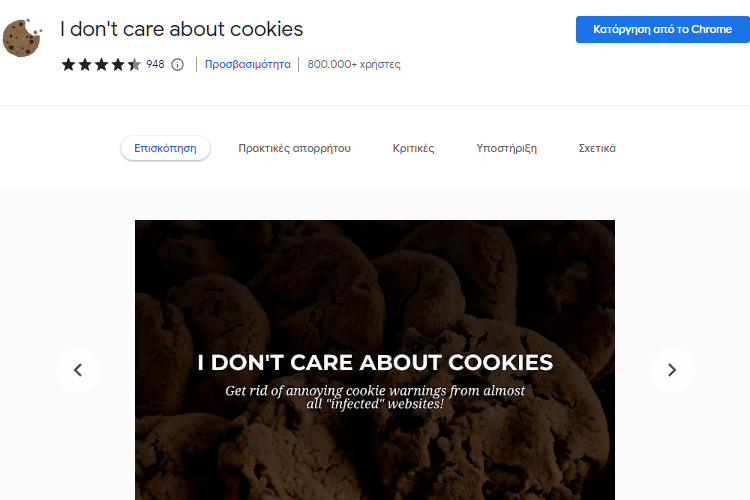750x500 pixels.
Task: Go to the Υποστήριξη tab
Action: click(507, 148)
